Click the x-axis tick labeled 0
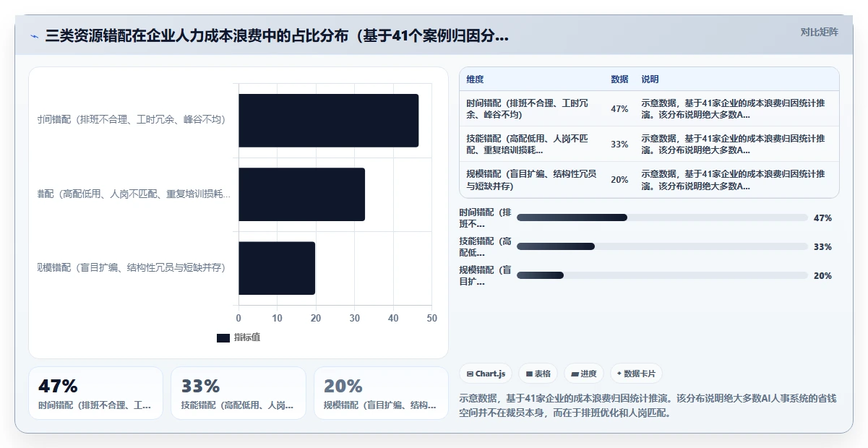Image resolution: width=868 pixels, height=448 pixels. click(239, 319)
